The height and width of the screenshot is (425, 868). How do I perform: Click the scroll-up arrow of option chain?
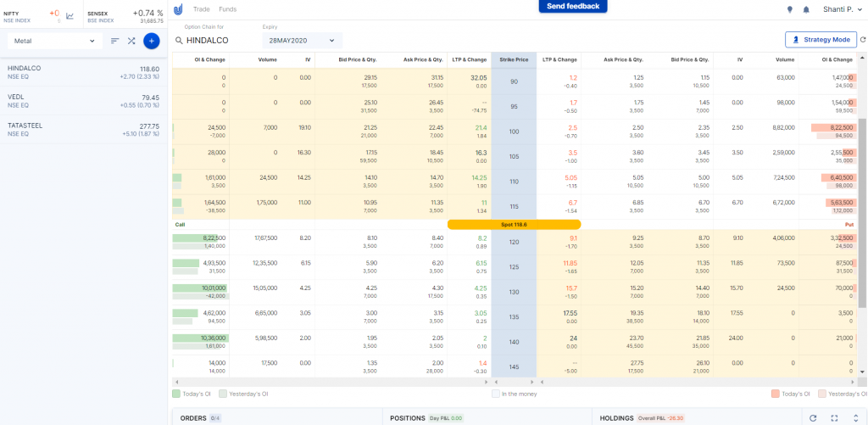point(862,57)
